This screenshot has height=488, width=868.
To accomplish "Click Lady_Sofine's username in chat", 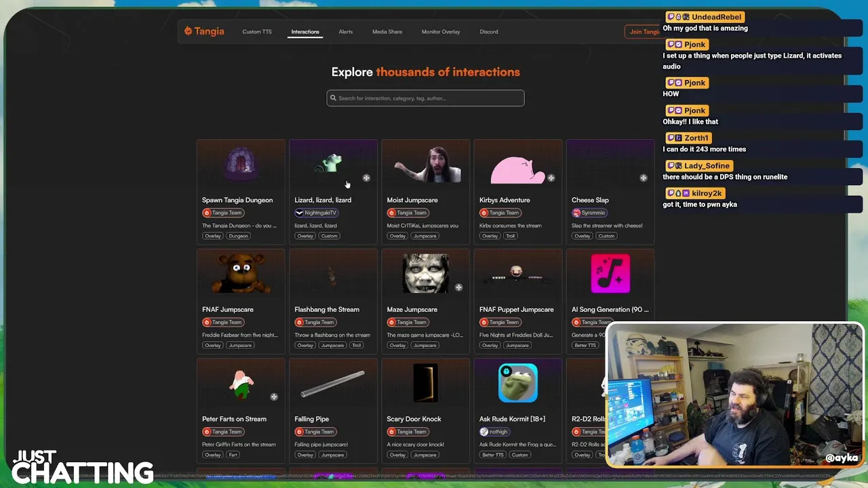I will 707,165.
